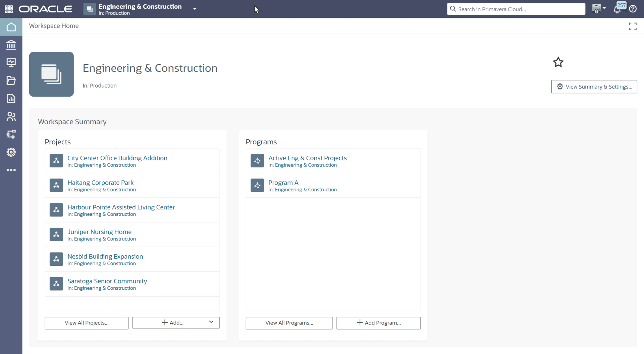Open Haitang Corporate Park project
The width and height of the screenshot is (644, 354).
coord(100,183)
